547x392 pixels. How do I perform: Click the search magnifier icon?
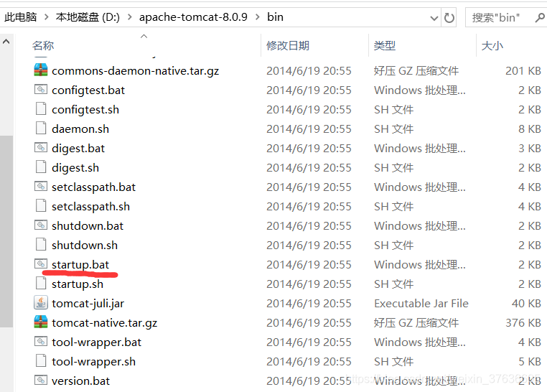(540, 17)
